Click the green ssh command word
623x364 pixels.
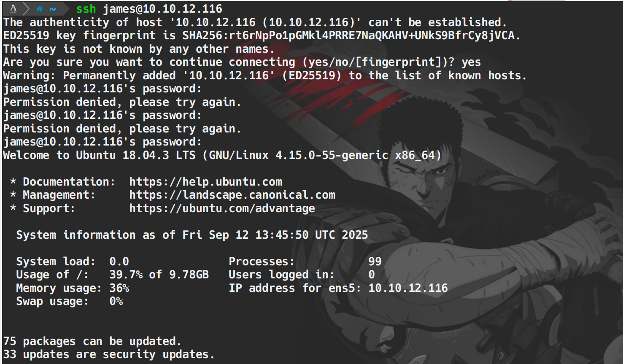(x=86, y=9)
